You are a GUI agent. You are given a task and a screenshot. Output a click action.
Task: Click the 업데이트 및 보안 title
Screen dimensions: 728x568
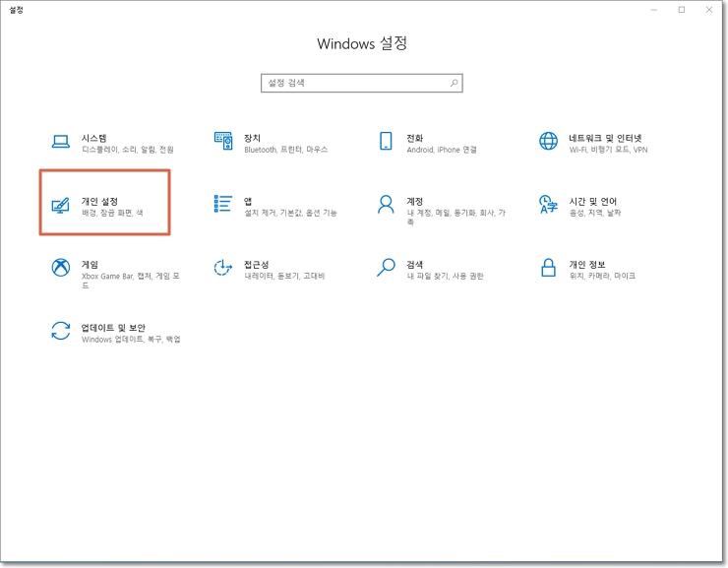113,328
